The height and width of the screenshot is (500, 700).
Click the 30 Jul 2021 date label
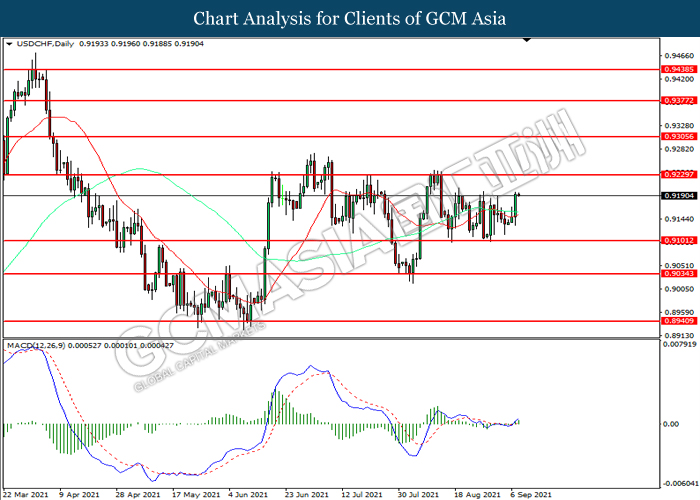(418, 495)
